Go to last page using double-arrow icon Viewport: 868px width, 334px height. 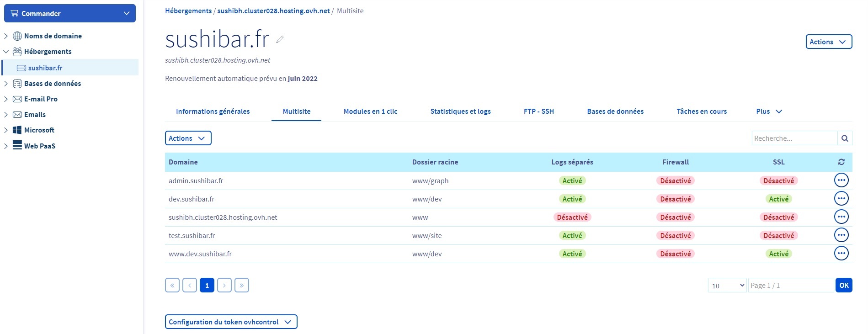point(241,286)
